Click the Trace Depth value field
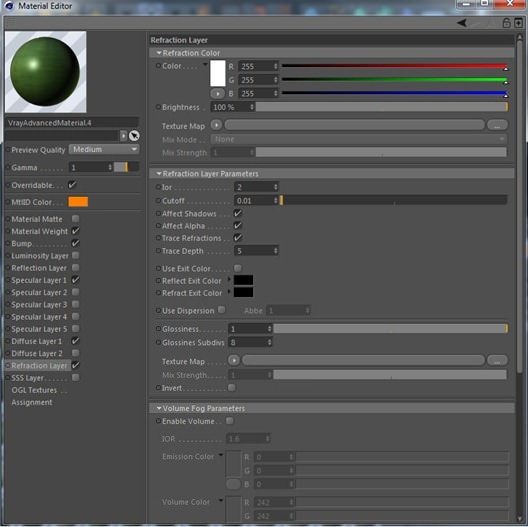The width and height of the screenshot is (528, 527). [x=256, y=251]
